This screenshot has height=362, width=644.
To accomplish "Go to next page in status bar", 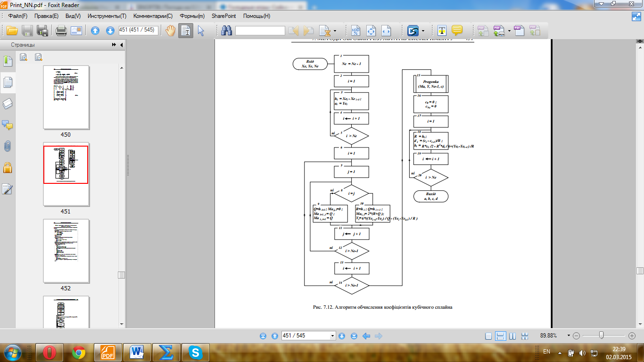I will click(342, 336).
